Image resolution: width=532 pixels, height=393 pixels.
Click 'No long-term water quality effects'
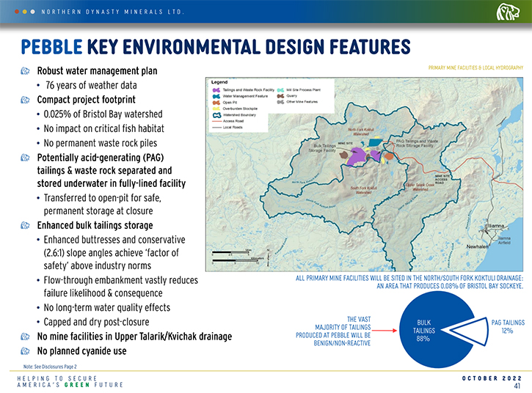click(107, 307)
